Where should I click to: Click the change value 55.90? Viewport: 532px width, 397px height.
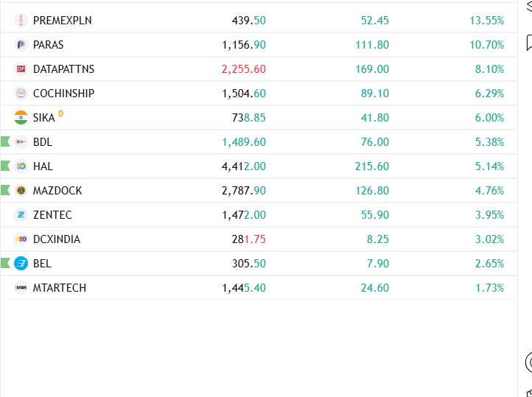click(374, 215)
